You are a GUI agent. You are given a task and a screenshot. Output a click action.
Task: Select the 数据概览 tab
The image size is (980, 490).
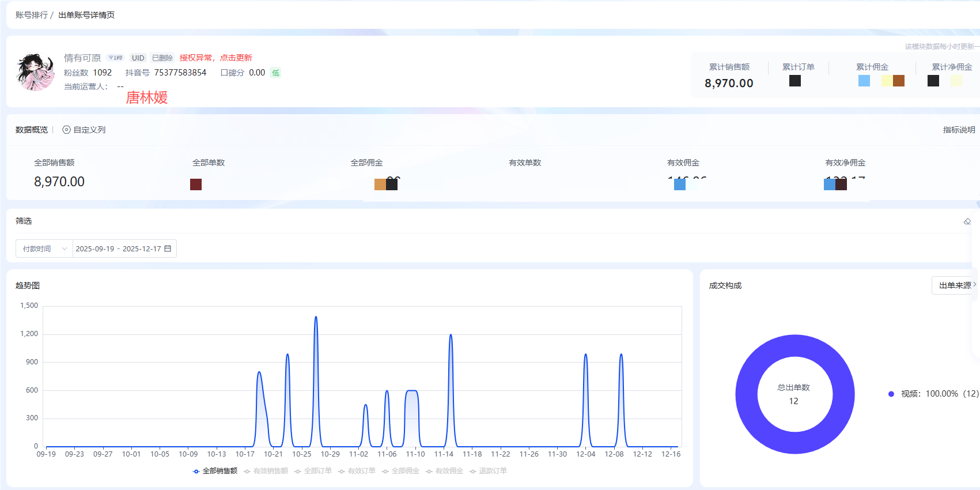click(32, 130)
